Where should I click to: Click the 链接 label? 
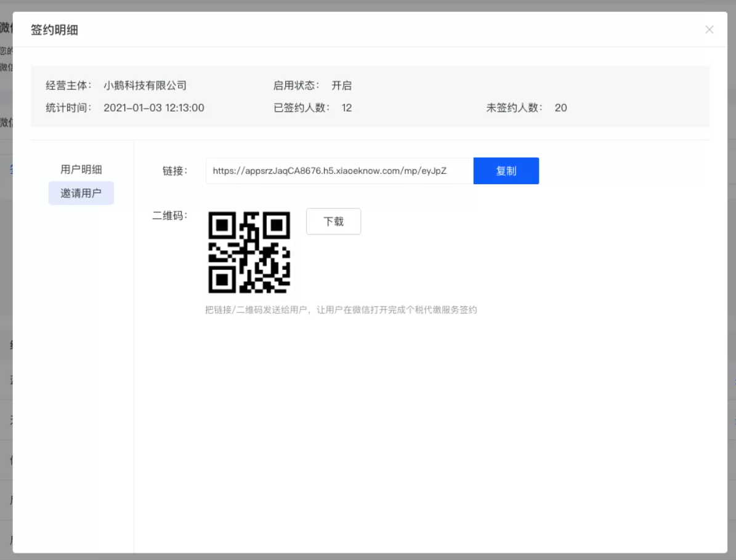175,171
